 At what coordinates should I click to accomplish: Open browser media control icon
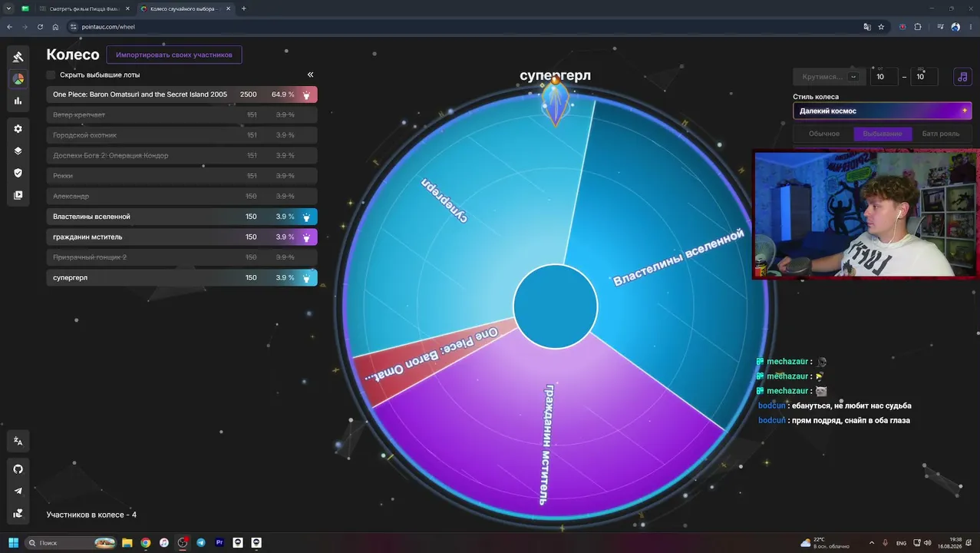coord(940,27)
